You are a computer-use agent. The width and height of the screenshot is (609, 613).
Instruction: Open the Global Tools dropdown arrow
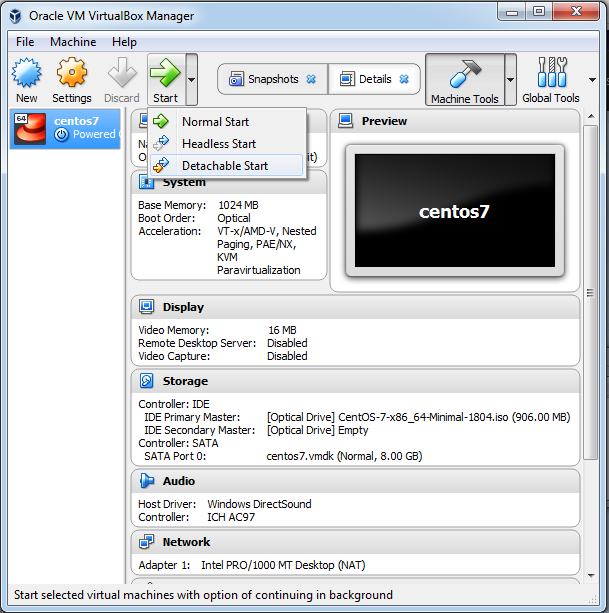[592, 80]
